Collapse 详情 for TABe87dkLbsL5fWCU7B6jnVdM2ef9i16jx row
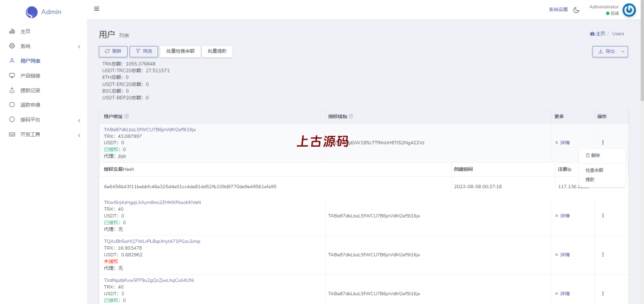 (x=562, y=142)
